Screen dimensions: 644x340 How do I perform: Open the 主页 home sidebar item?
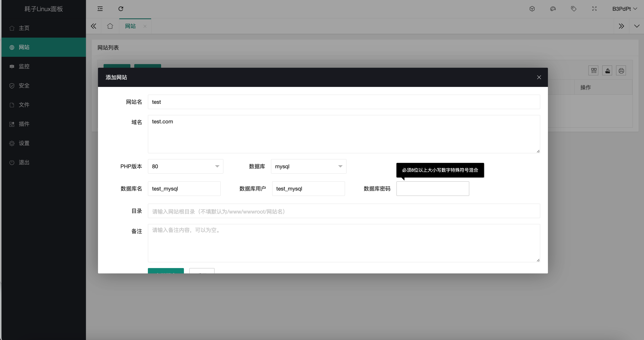pos(44,28)
